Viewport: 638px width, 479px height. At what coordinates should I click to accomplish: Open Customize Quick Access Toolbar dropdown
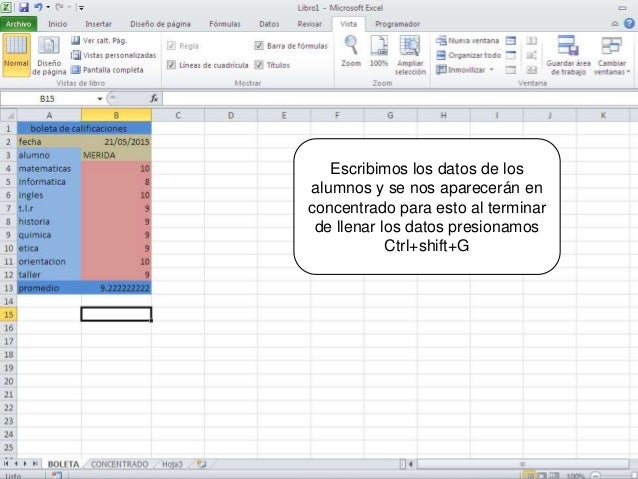coord(81,8)
